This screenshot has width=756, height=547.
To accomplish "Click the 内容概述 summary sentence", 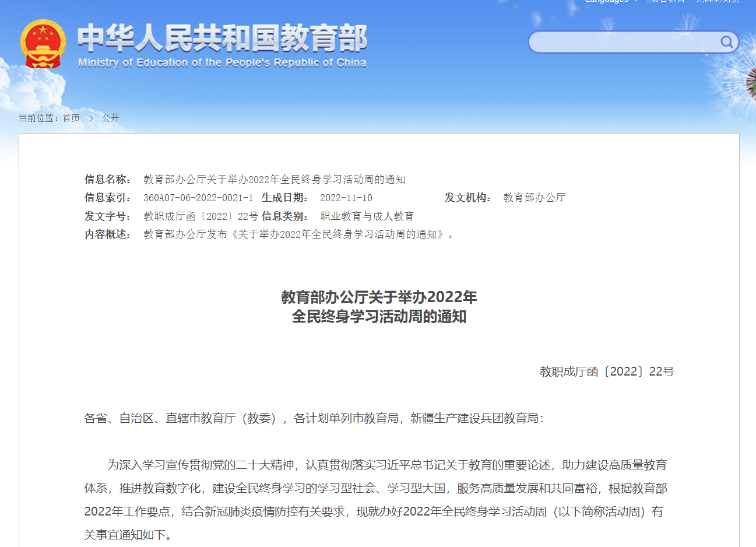I will (298, 234).
